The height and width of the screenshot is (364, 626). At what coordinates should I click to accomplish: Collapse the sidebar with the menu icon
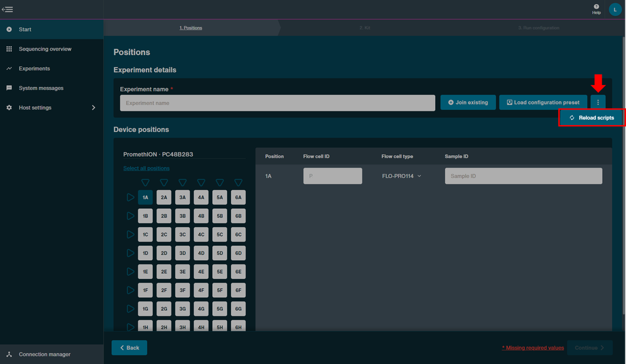click(7, 9)
